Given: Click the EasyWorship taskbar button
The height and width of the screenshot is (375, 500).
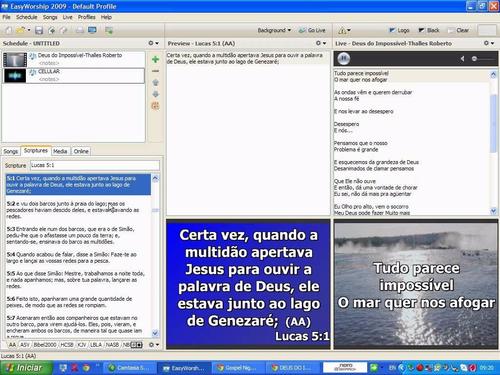Looking at the screenshot, I should tap(184, 368).
